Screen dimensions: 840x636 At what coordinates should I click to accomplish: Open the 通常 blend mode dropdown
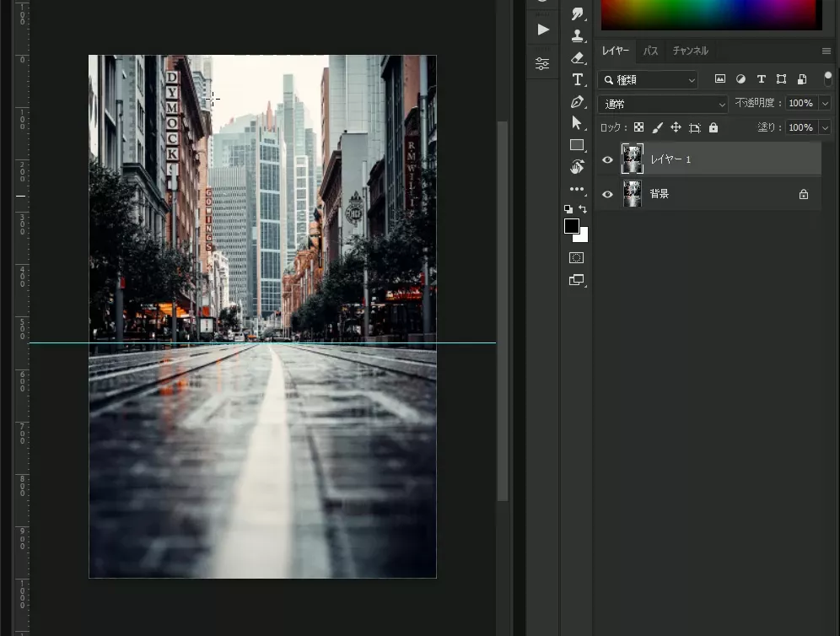click(x=662, y=104)
